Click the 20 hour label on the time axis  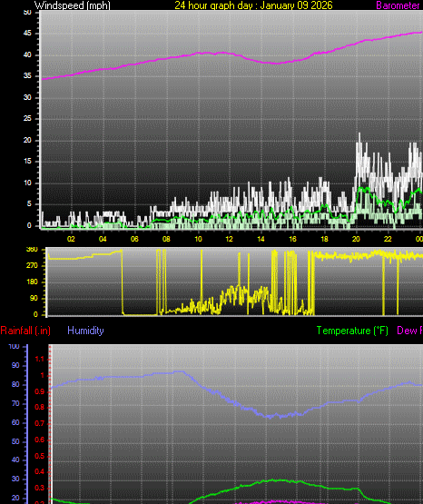[356, 239]
